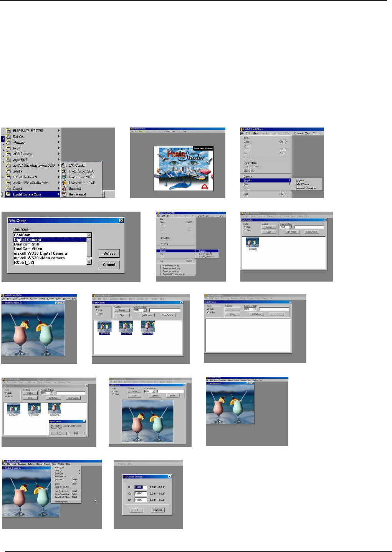Click Cancel in the Monitor Gamma dialog
Viewport: 392px width, 552px height.
tap(157, 510)
